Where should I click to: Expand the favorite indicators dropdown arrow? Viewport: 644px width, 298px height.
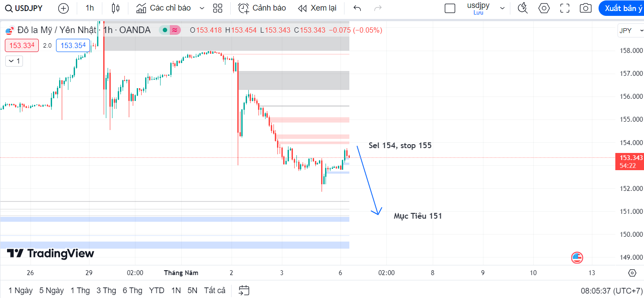tap(202, 8)
